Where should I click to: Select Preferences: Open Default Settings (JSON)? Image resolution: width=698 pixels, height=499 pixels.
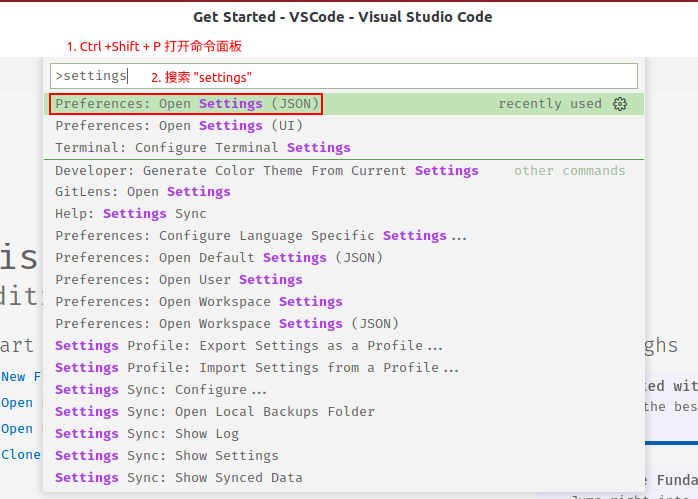(x=344, y=258)
